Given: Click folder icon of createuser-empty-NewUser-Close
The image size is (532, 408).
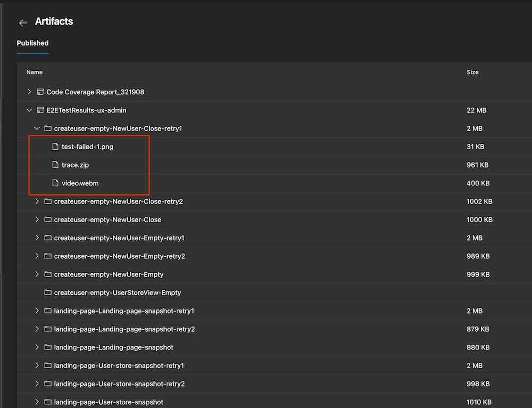Looking at the screenshot, I should click(x=47, y=219).
